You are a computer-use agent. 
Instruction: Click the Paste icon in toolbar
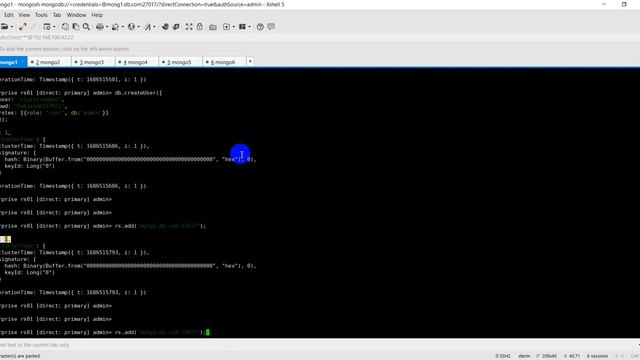[x=76, y=27]
